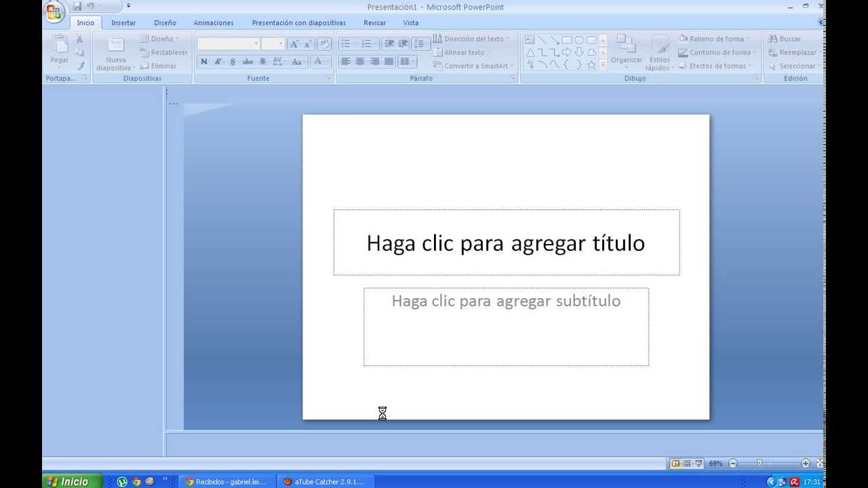Open the Convertir a SmartArt dropdown
Image resolution: width=868 pixels, height=488 pixels.
(473, 66)
